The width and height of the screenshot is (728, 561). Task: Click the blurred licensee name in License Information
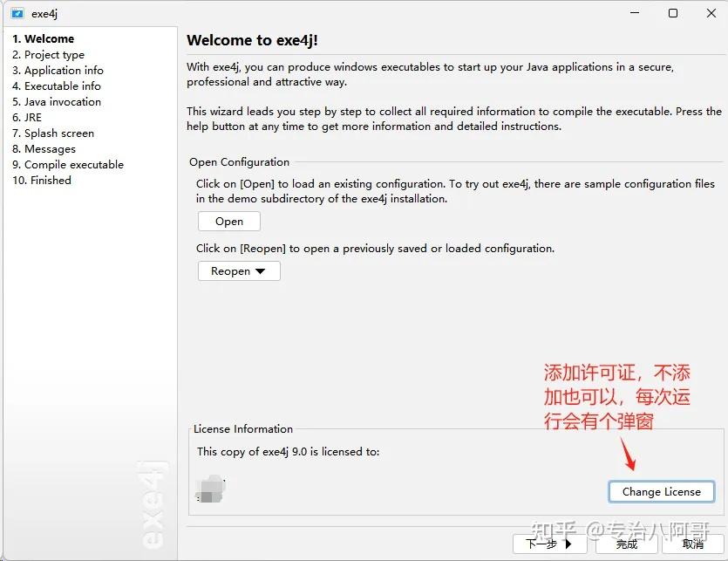[x=212, y=489]
